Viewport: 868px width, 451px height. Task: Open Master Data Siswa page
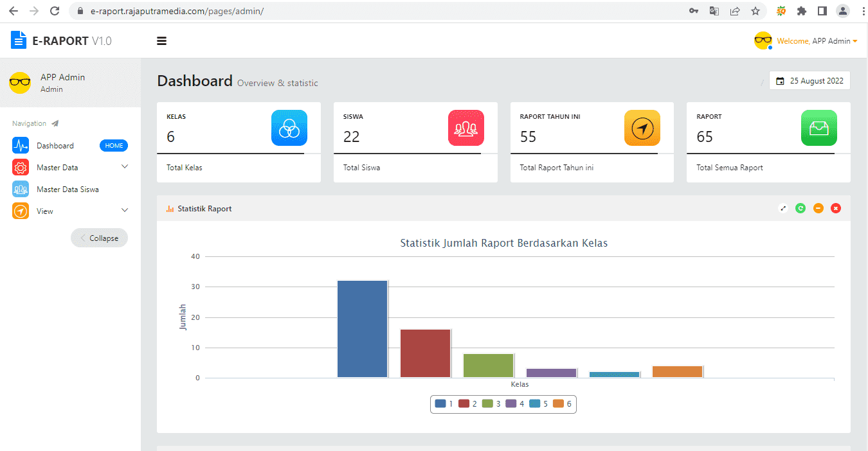[68, 190]
